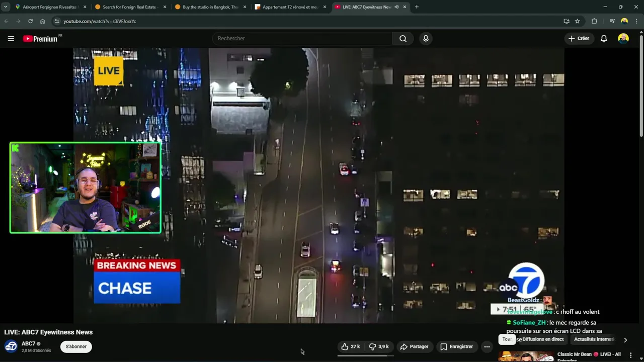View site information icon in address bar
Image resolution: width=644 pixels, height=362 pixels.
click(x=57, y=21)
